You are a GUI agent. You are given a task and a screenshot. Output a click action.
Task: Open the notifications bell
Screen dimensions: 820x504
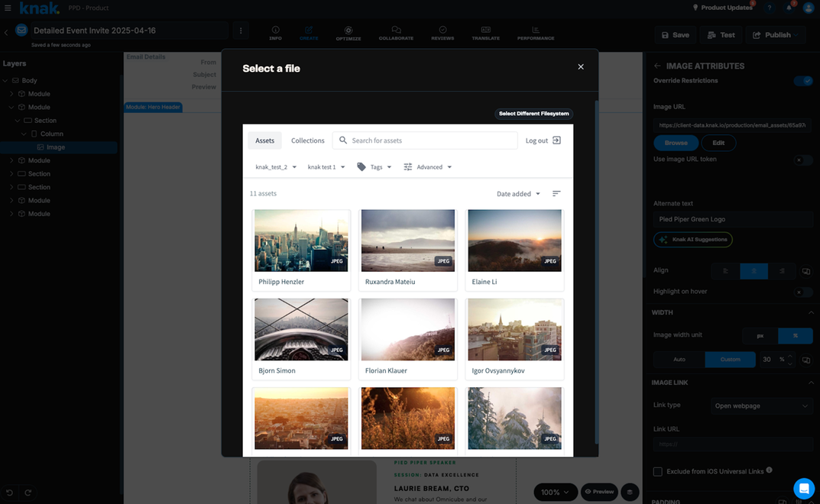(x=789, y=8)
